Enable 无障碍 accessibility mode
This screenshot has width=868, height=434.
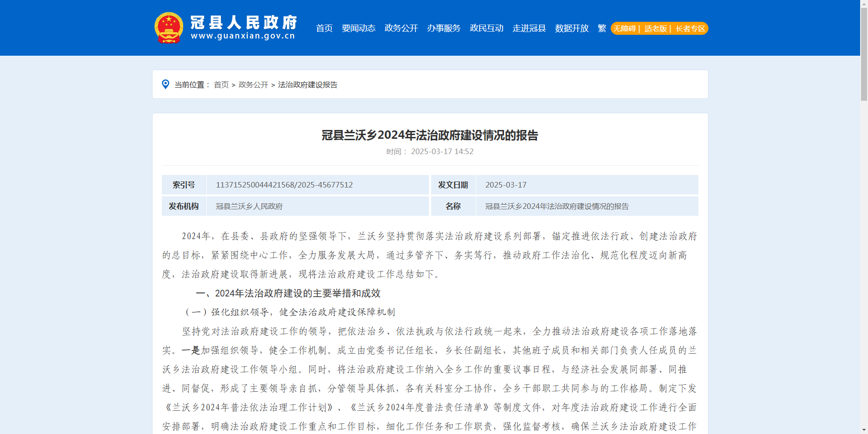click(x=625, y=29)
